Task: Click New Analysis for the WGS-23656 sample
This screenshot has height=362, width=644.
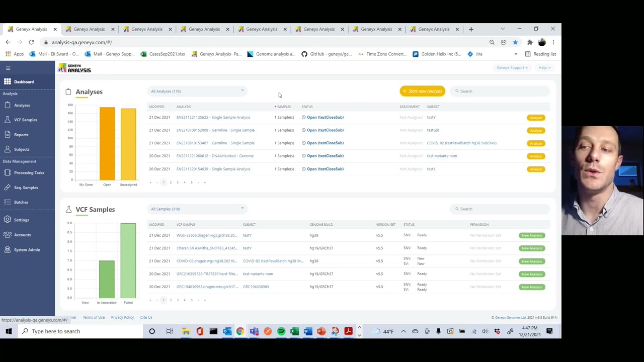Action: [x=532, y=236]
